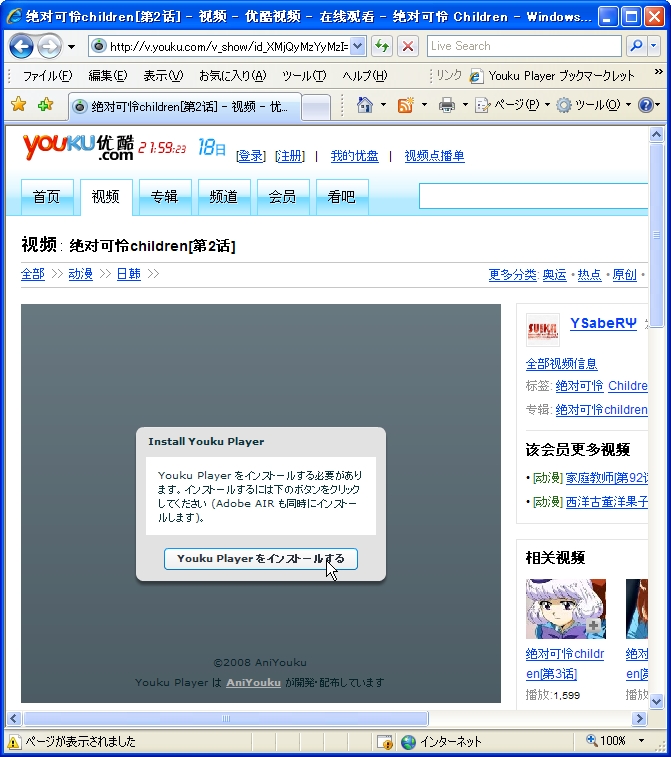Click the 全部视频信息 link
Screen dimensions: 671x757
point(561,364)
